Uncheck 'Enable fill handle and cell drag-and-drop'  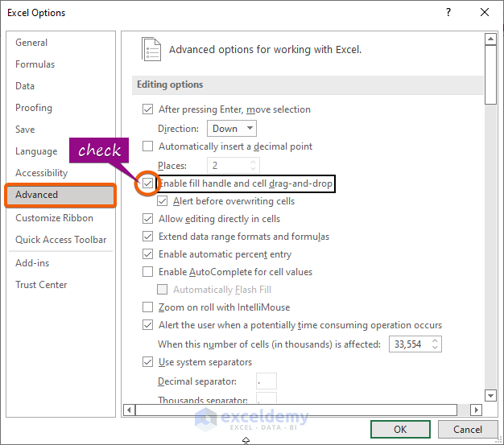147,183
